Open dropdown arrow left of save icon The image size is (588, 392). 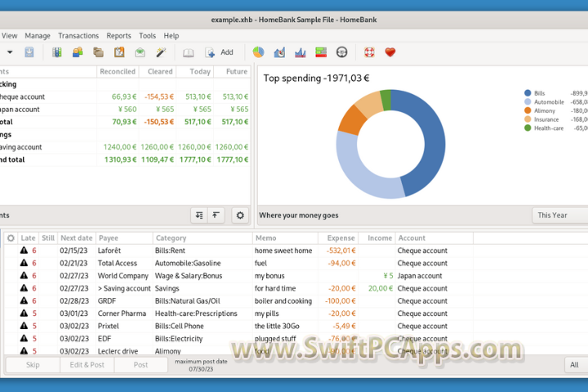[10, 52]
